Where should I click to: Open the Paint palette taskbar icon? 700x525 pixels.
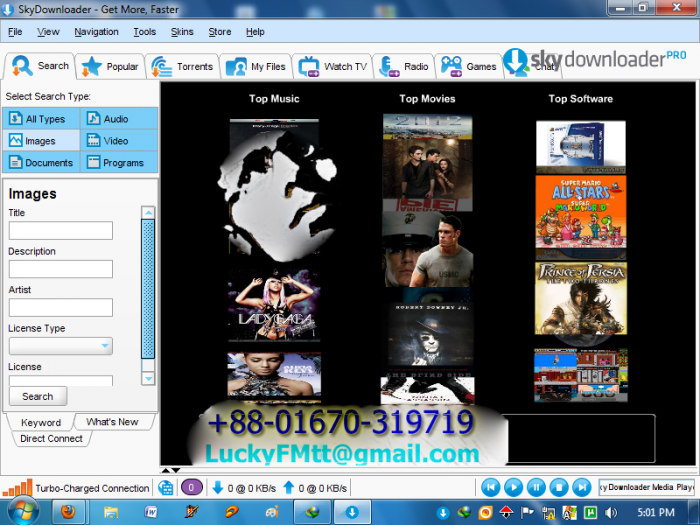[x=271, y=512]
